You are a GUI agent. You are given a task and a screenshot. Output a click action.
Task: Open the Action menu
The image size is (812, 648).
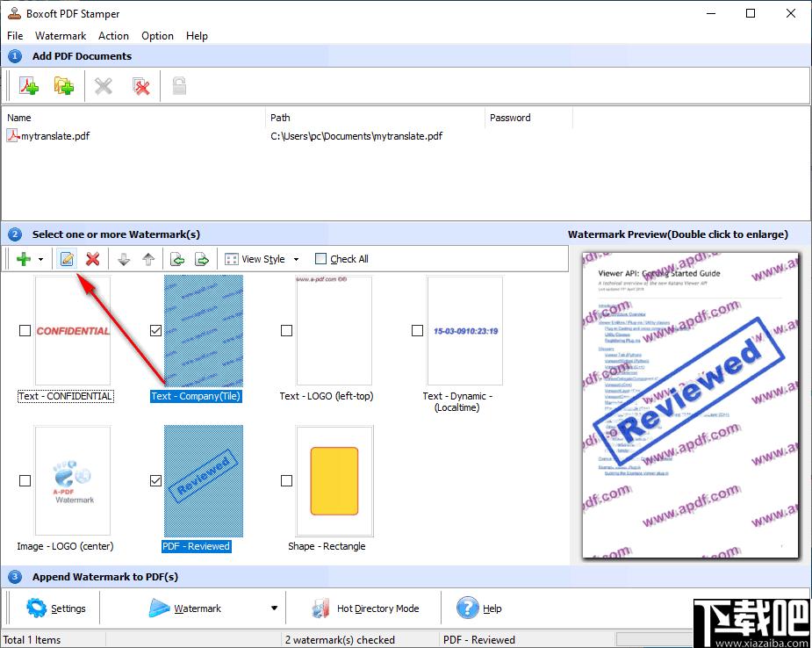tap(113, 36)
